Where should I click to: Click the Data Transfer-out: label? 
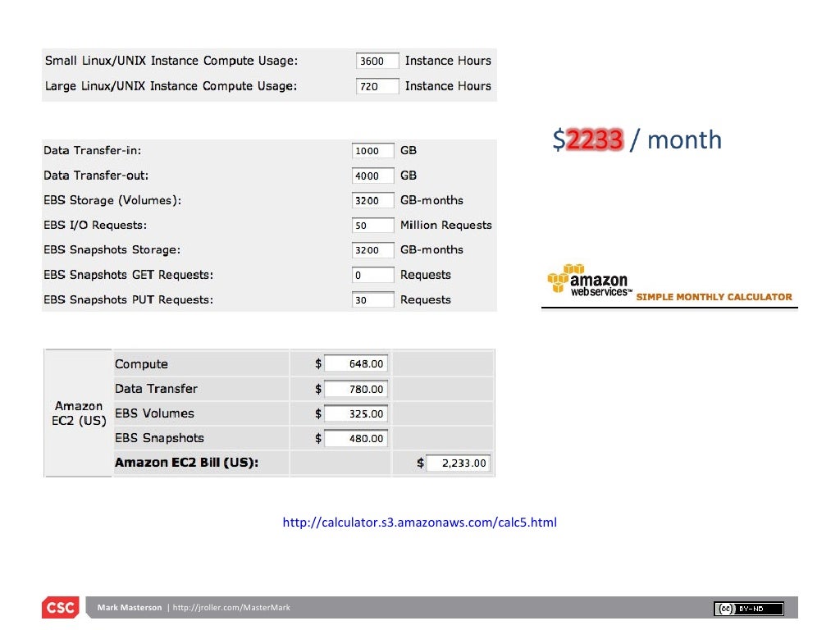pos(96,176)
